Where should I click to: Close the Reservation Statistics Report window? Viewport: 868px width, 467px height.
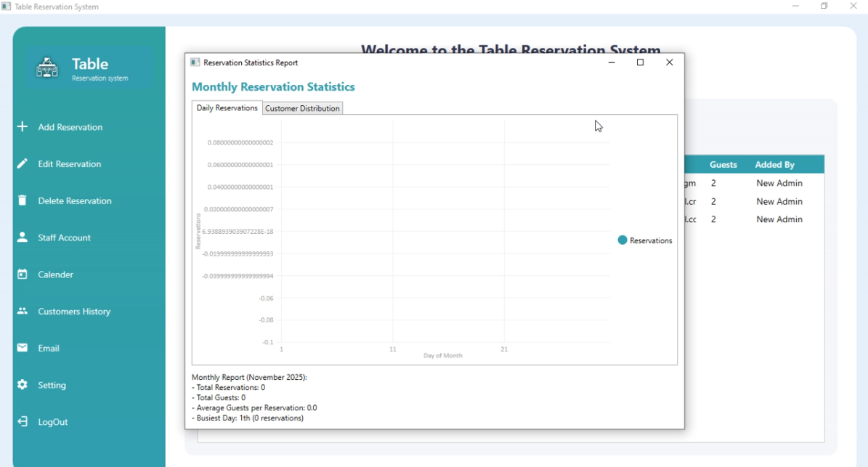(669, 62)
